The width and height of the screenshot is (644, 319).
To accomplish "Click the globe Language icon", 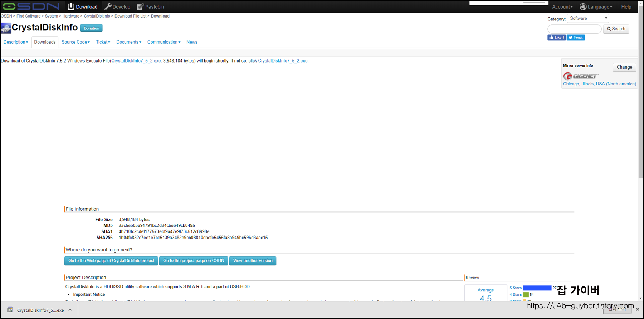I will [583, 6].
